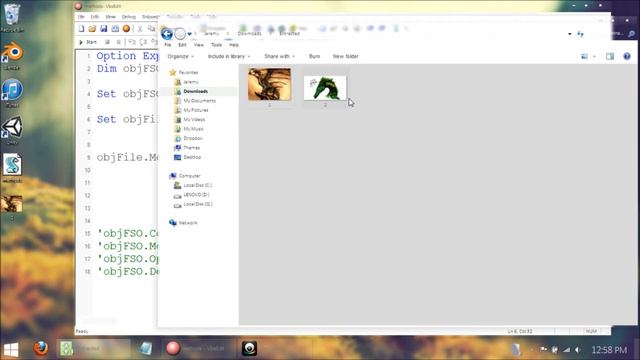Open Firefox from taskbar
Screen dimensions: 640x360
pos(40,348)
